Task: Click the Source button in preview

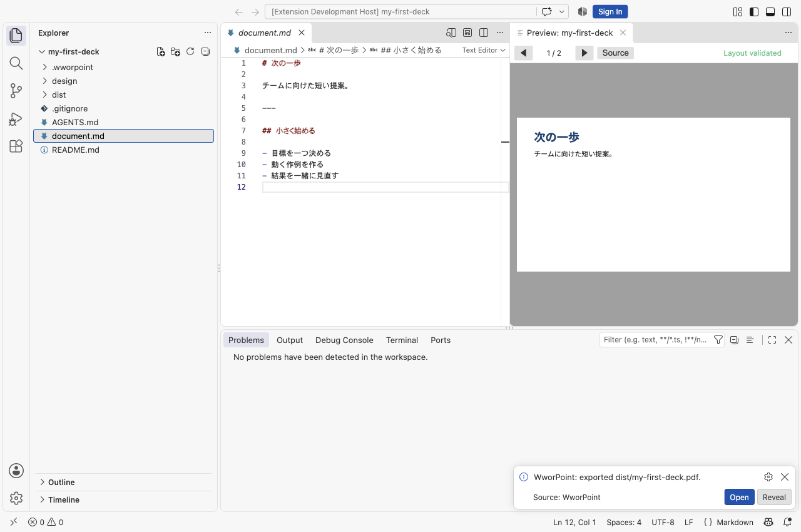Action: point(615,53)
